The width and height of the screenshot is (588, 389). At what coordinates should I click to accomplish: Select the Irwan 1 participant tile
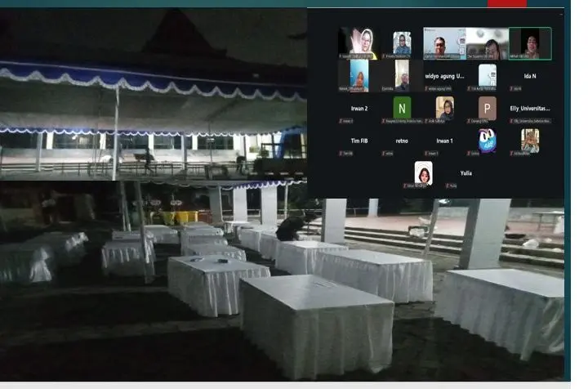click(x=444, y=141)
